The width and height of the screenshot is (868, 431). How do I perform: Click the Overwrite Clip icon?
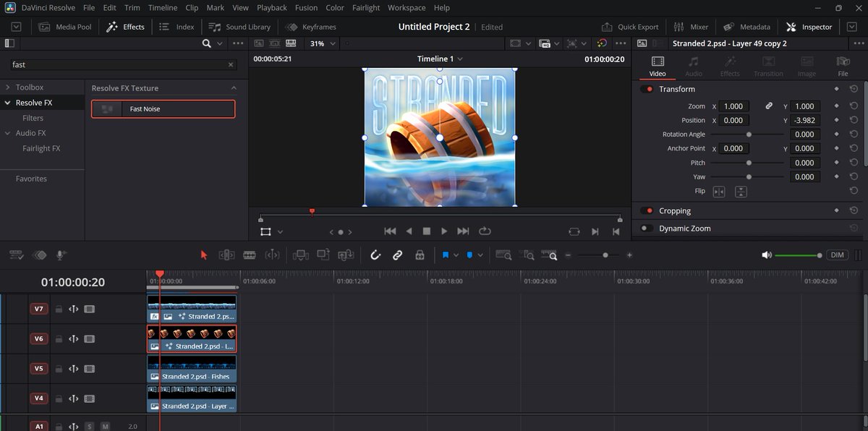tap(323, 255)
